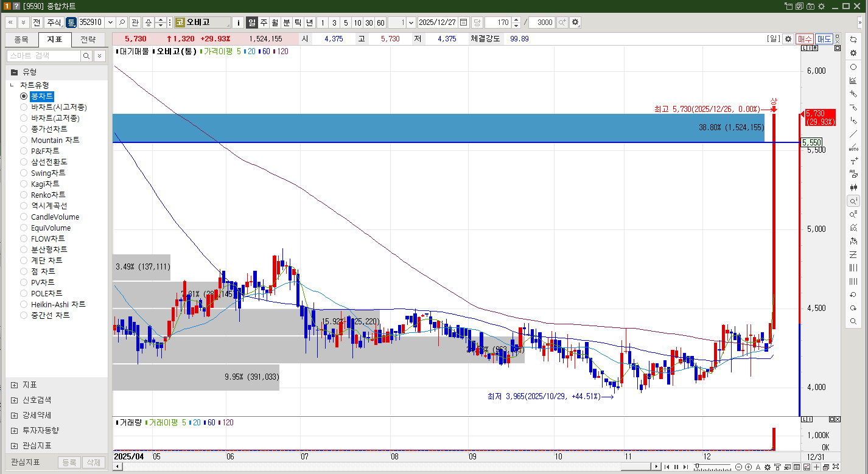Click the 전 toolbar button

pyautogui.click(x=37, y=23)
